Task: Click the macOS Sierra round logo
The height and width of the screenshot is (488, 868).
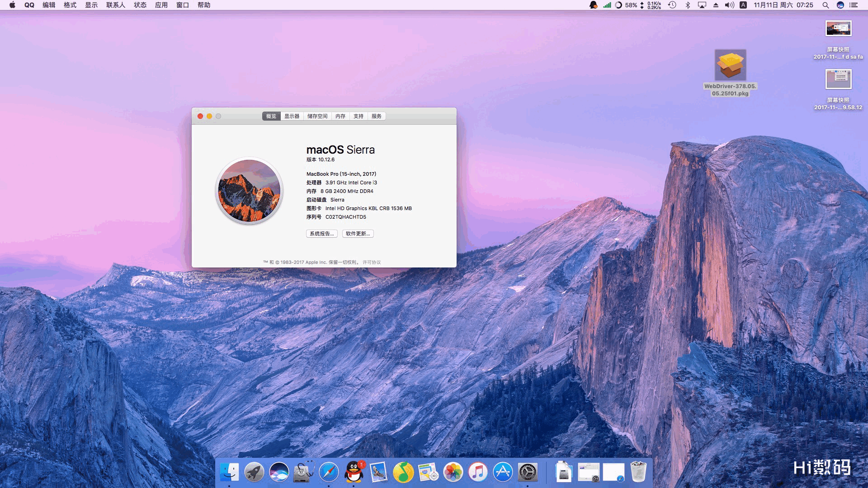Action: point(249,191)
